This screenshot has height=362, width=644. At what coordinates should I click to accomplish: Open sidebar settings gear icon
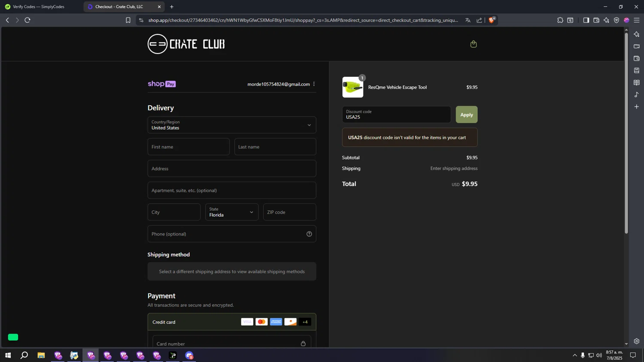[x=637, y=341]
